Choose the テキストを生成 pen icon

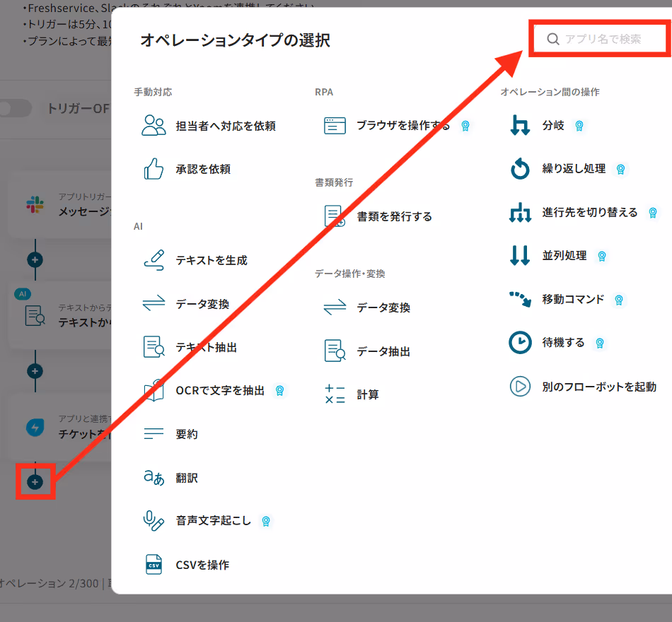pos(154,260)
